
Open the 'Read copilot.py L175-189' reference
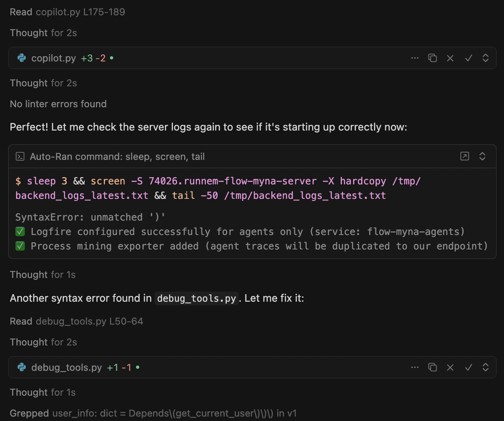(x=67, y=12)
